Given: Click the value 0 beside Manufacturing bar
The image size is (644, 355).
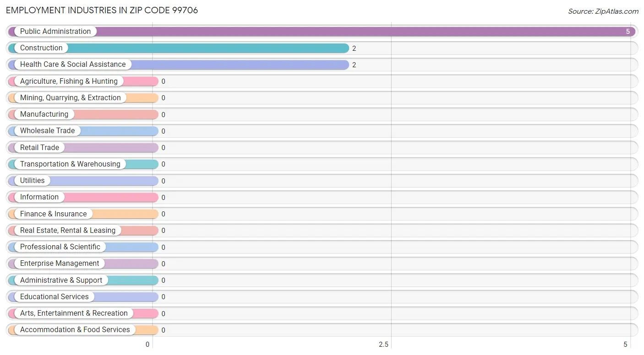Looking at the screenshot, I should click(163, 115).
